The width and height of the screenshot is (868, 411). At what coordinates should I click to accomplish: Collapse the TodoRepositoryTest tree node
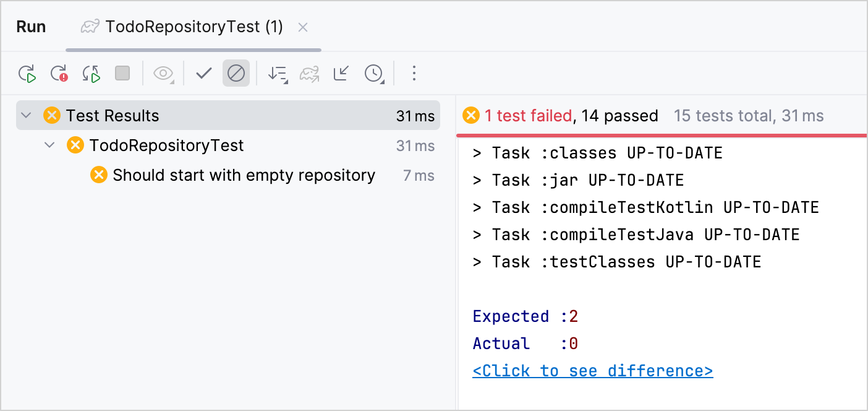tap(49, 145)
